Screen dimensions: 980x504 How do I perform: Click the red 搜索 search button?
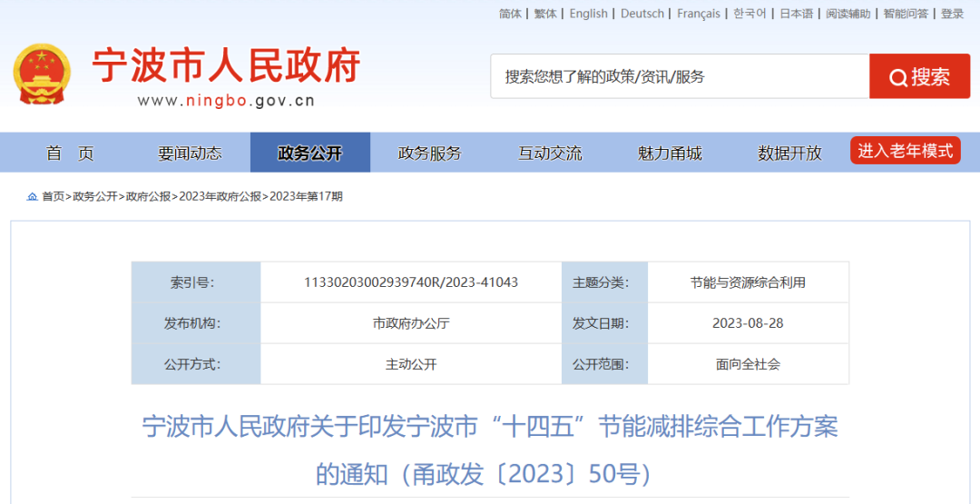click(x=918, y=76)
